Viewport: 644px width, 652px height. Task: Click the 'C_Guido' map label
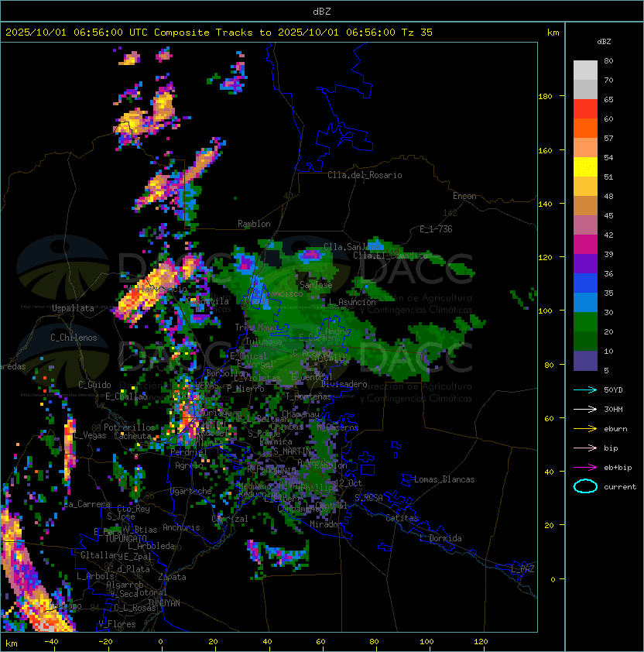tap(94, 385)
